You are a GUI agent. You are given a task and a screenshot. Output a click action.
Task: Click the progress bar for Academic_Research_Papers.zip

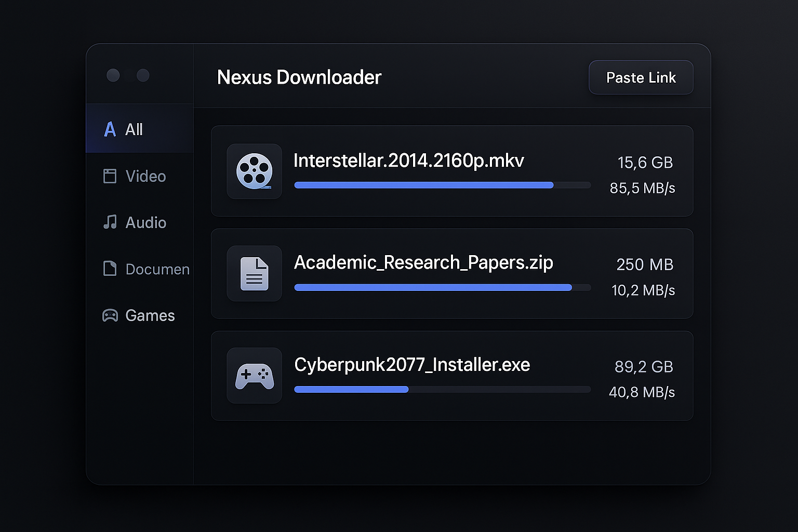tap(442, 287)
